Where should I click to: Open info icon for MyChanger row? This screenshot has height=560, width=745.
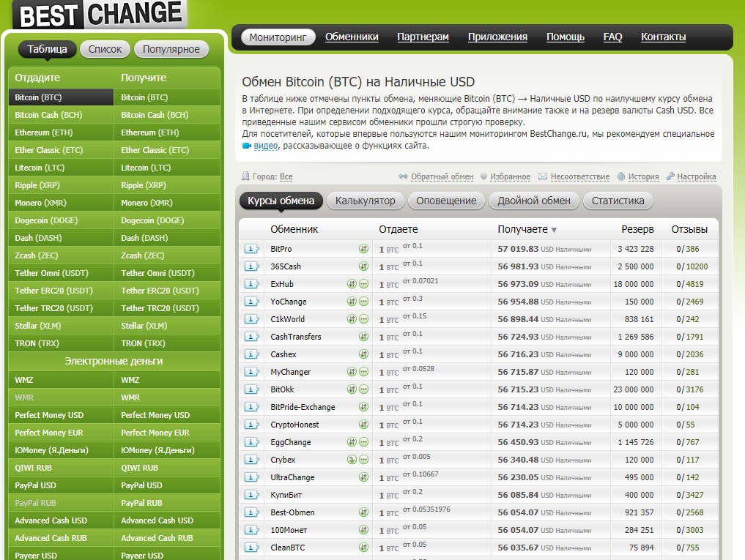pyautogui.click(x=251, y=372)
